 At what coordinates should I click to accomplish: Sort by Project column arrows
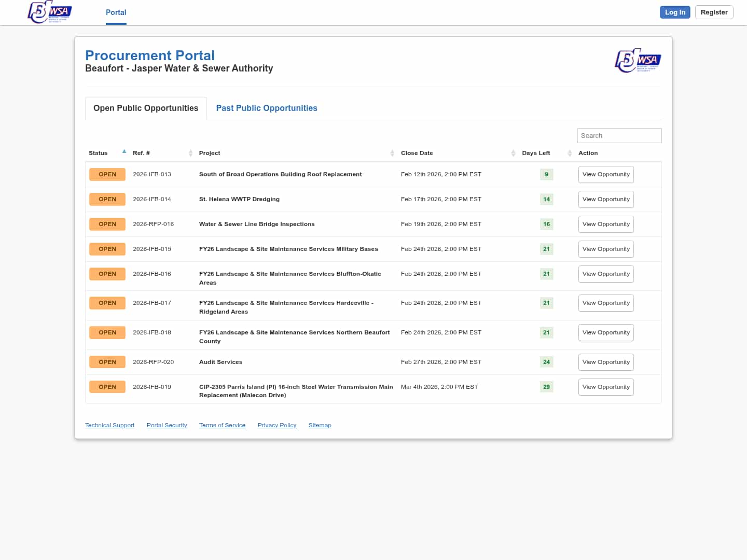click(392, 153)
